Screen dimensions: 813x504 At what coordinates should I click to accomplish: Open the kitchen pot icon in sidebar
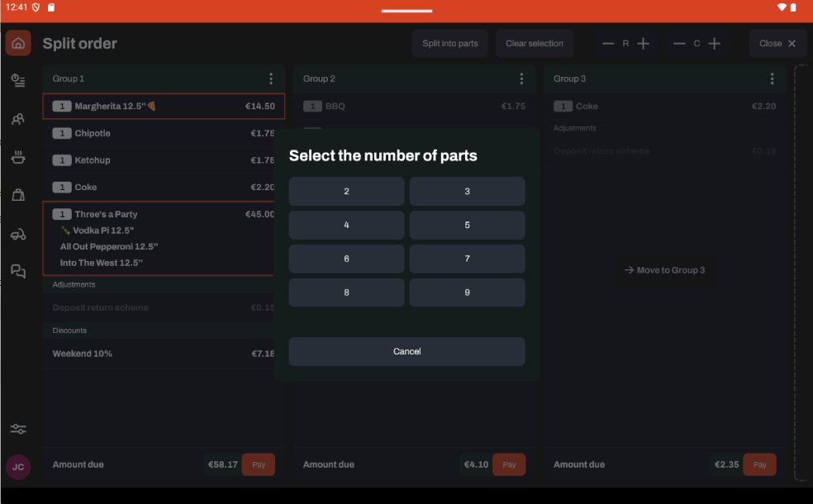pyautogui.click(x=18, y=157)
